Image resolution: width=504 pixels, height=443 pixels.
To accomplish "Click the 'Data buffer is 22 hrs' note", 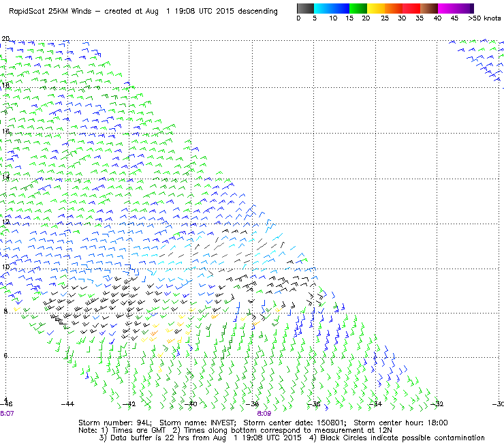I will [151, 438].
